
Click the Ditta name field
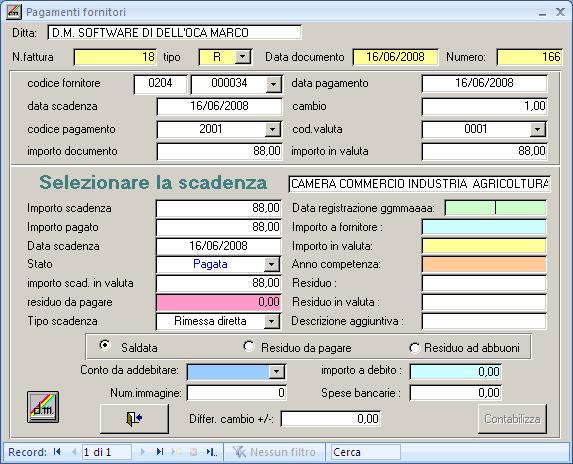pos(175,33)
